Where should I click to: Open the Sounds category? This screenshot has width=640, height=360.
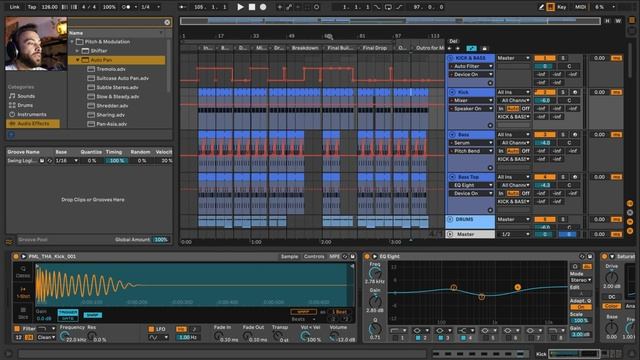point(26,96)
